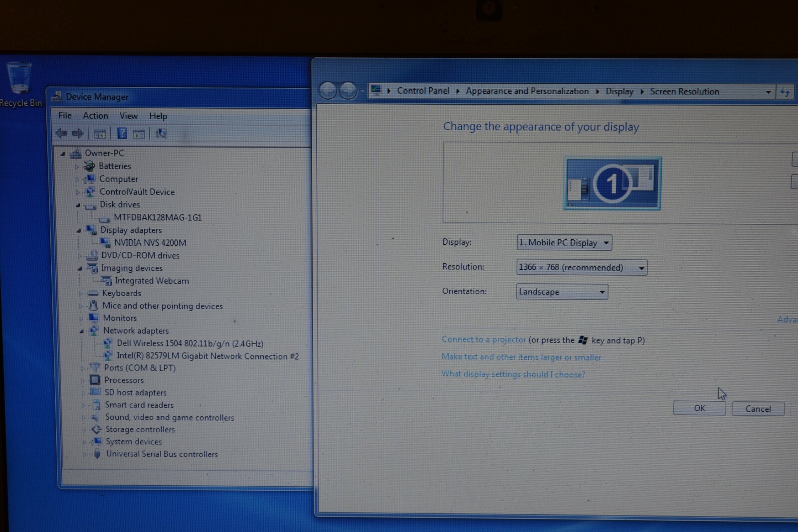Viewport: 798px width, 532px height.
Task: Open the Resolution dropdown 1366 × 768
Action: (x=582, y=268)
